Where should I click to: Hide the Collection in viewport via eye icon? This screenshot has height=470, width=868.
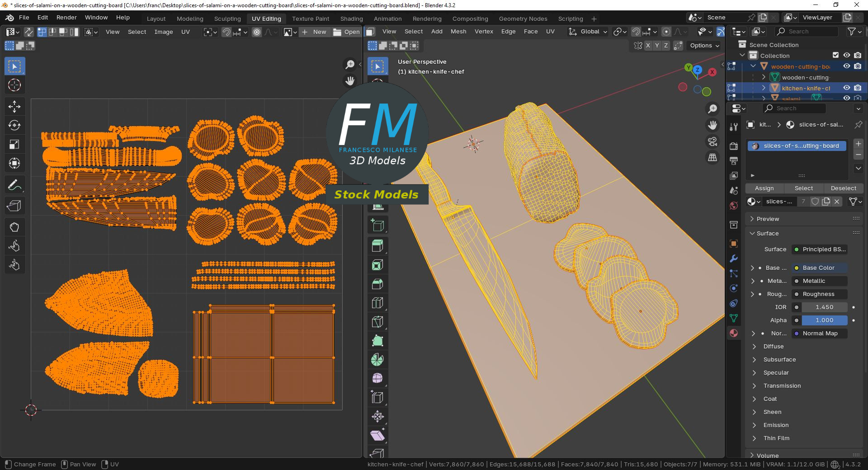[x=847, y=55]
